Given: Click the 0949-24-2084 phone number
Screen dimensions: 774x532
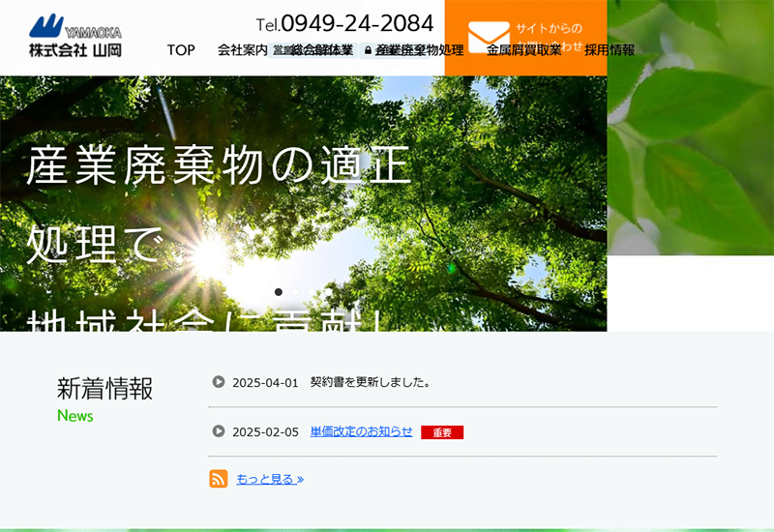Looking at the screenshot, I should (357, 23).
